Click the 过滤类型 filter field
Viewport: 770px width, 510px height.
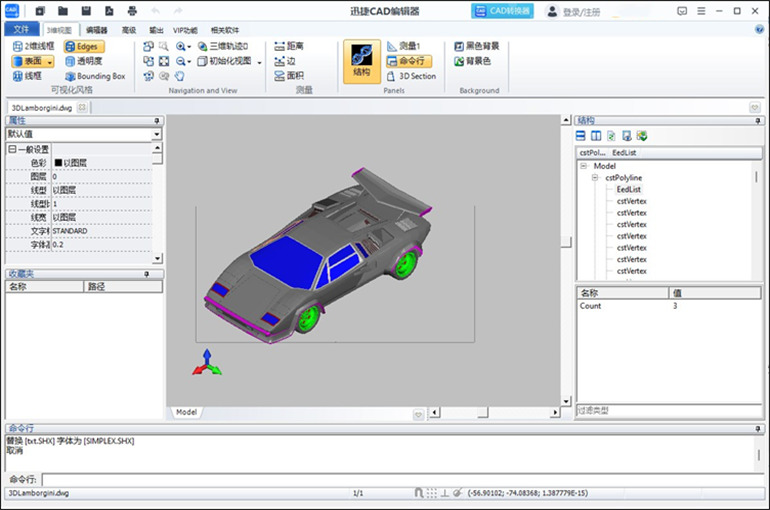pos(669,410)
